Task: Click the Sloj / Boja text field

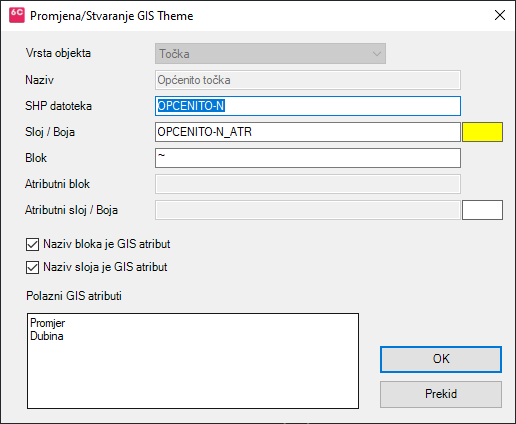Action: [308, 132]
